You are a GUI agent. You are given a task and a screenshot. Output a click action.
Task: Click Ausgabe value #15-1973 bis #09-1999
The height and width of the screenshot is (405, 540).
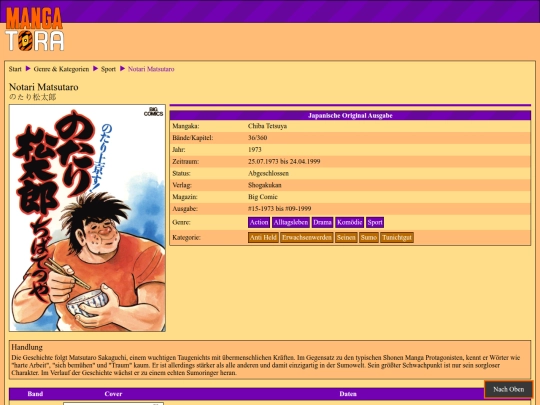(x=280, y=209)
